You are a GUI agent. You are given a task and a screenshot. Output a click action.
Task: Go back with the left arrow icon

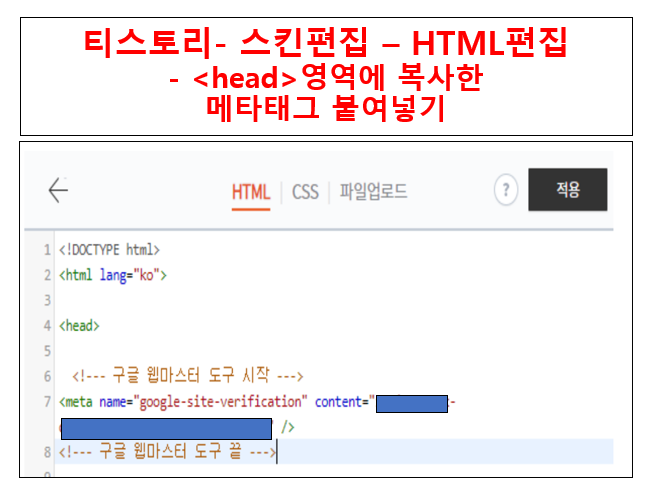point(58,190)
